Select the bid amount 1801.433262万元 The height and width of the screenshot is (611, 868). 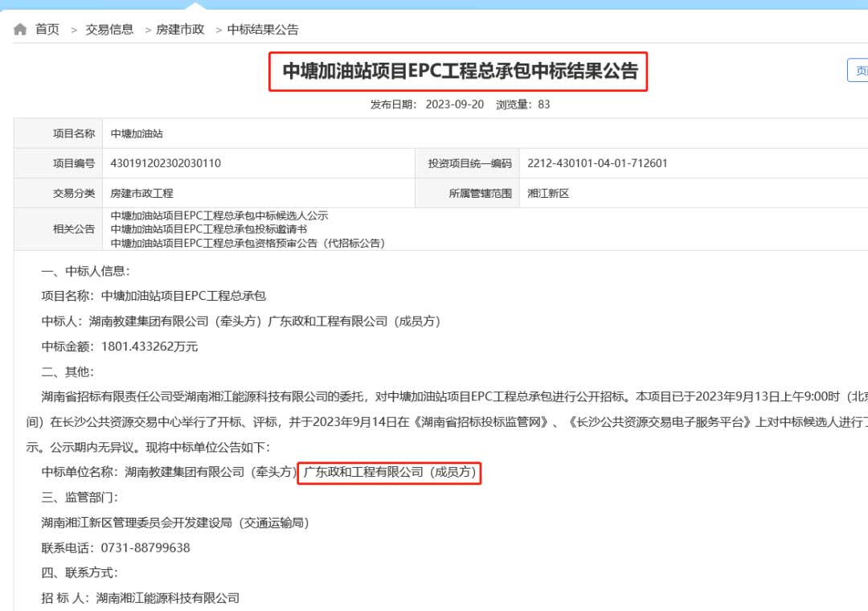tap(149, 347)
